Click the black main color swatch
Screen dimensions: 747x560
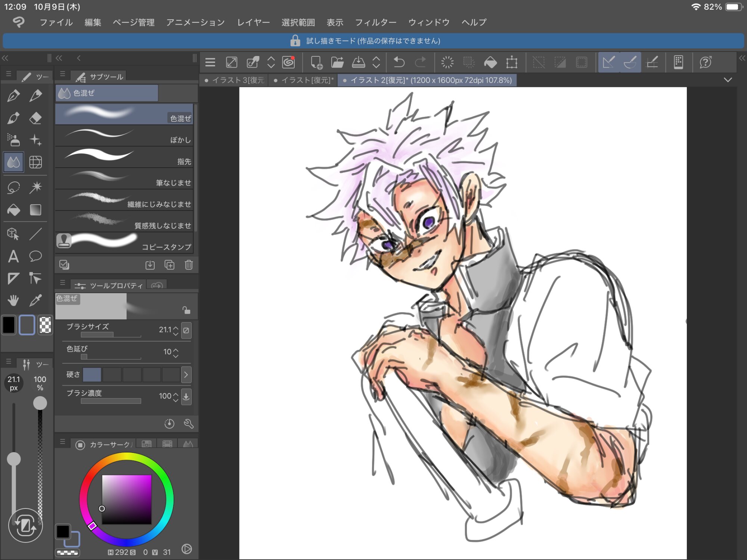point(9,325)
